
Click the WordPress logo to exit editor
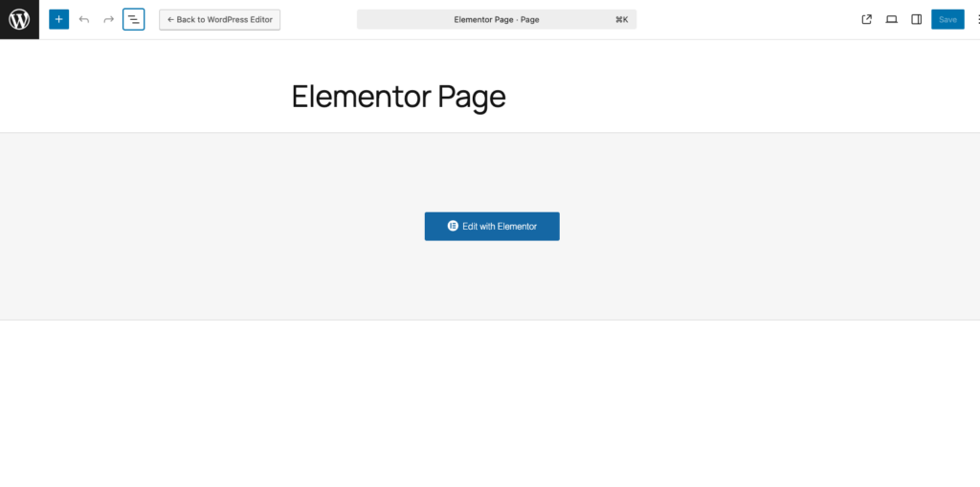[19, 19]
